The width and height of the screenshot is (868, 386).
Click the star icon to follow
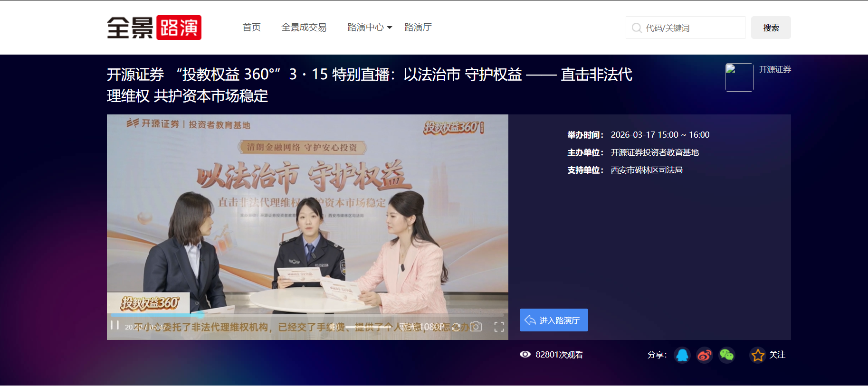click(x=758, y=355)
